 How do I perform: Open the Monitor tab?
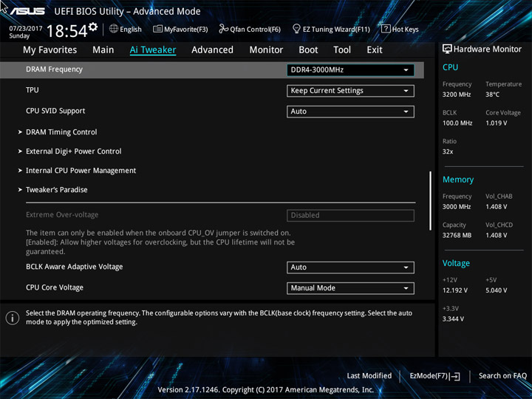tap(266, 50)
